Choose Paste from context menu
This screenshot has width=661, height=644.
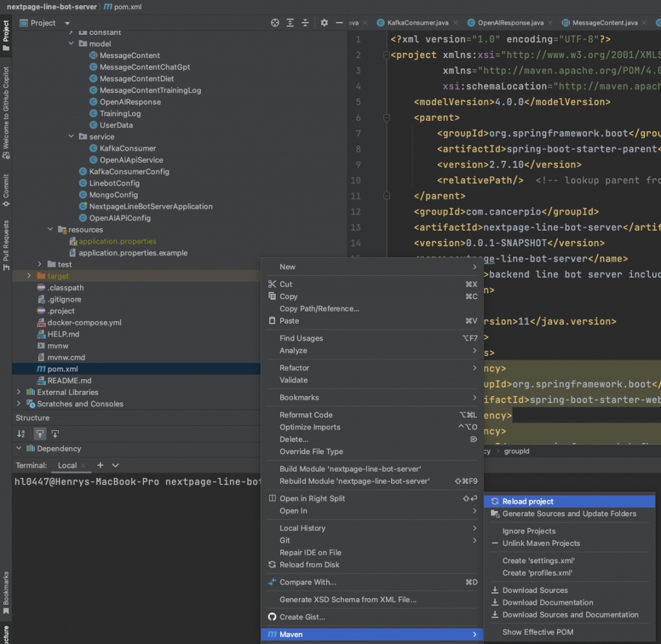coord(372,320)
